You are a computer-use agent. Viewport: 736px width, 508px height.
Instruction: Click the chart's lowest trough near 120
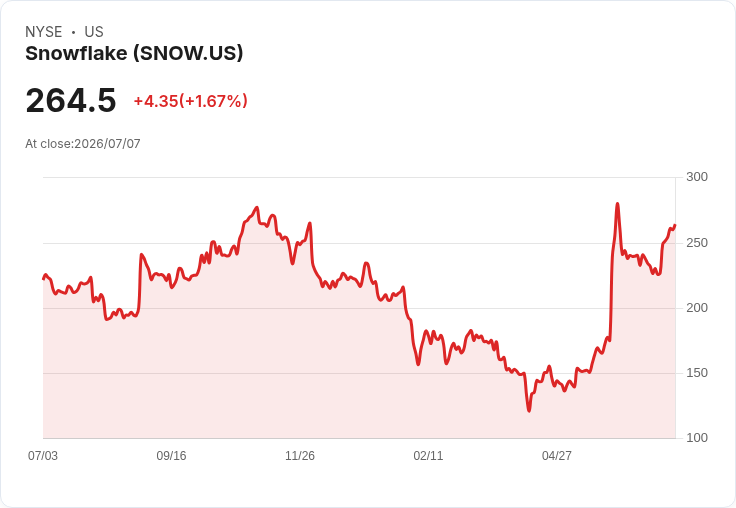coord(529,411)
